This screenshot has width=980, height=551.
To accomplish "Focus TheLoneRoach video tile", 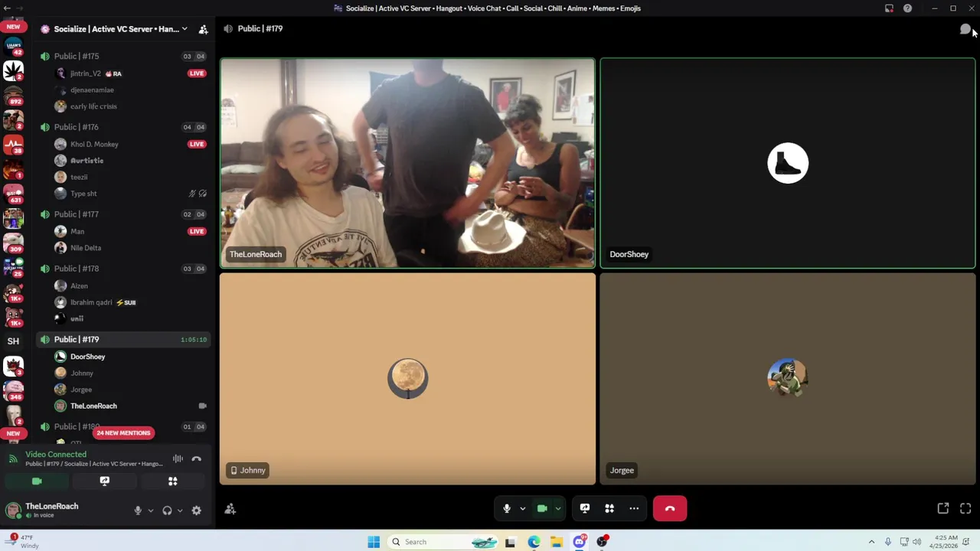I will [407, 163].
